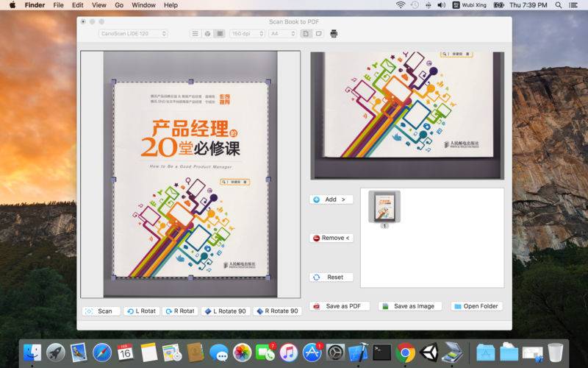
Task: Select the grayscale scan mode icon
Action: click(220, 34)
